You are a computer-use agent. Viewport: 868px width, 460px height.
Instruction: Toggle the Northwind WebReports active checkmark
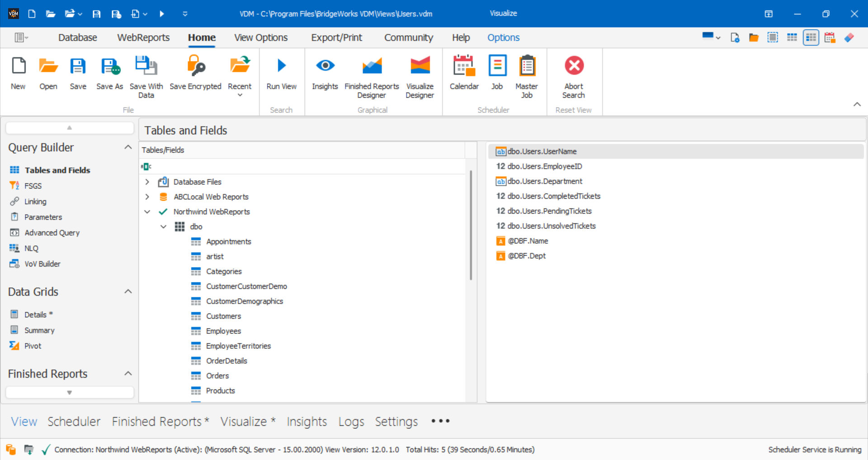pyautogui.click(x=163, y=211)
